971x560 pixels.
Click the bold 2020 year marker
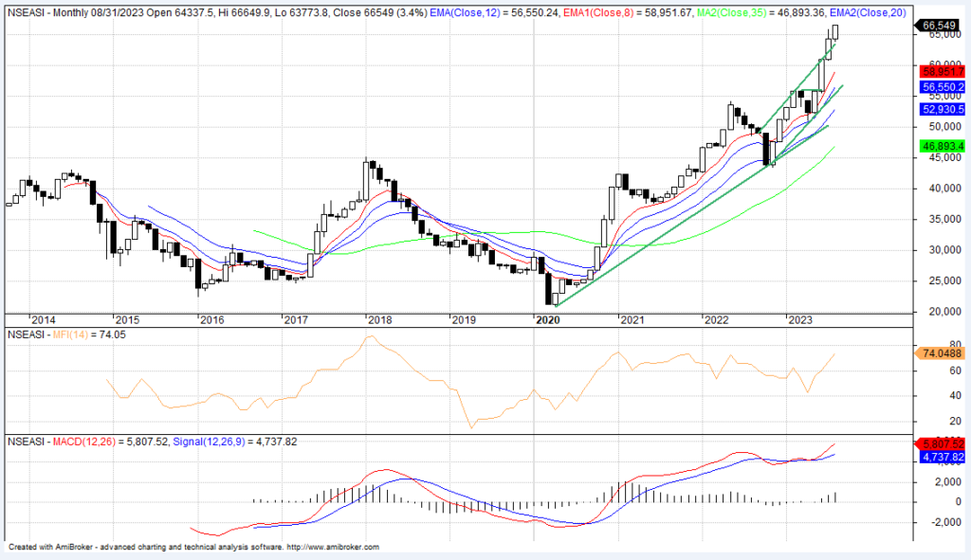pyautogui.click(x=550, y=321)
